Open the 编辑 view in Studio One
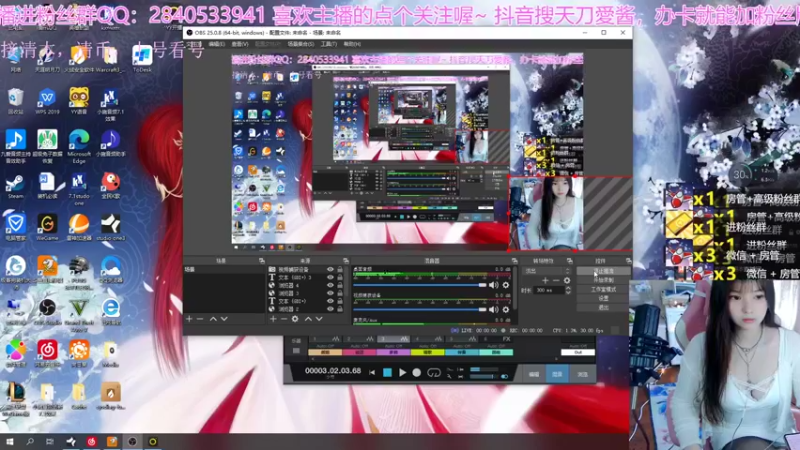This screenshot has height=450, width=800. pyautogui.click(x=534, y=374)
